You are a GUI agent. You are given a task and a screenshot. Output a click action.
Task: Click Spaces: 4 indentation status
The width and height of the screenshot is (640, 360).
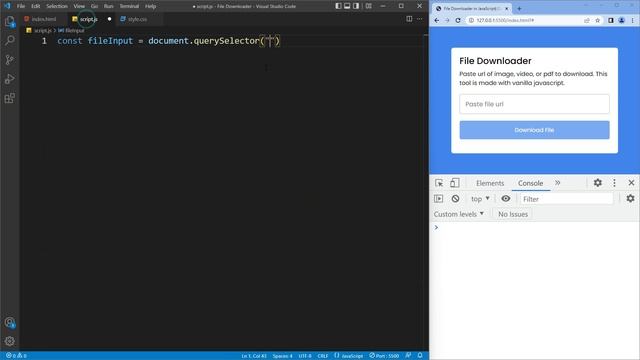coord(282,356)
